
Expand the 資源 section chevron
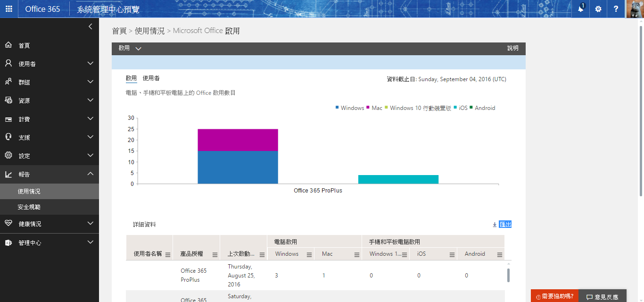[91, 101]
